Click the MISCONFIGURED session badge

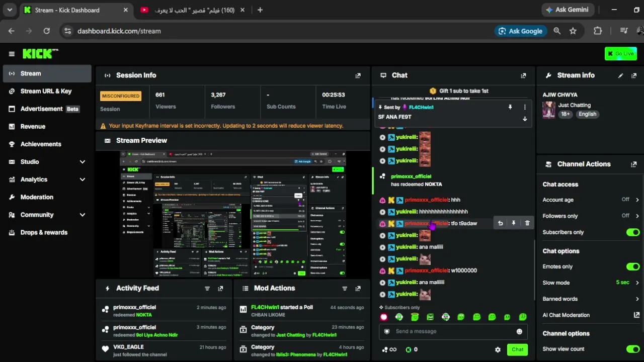pos(121,96)
